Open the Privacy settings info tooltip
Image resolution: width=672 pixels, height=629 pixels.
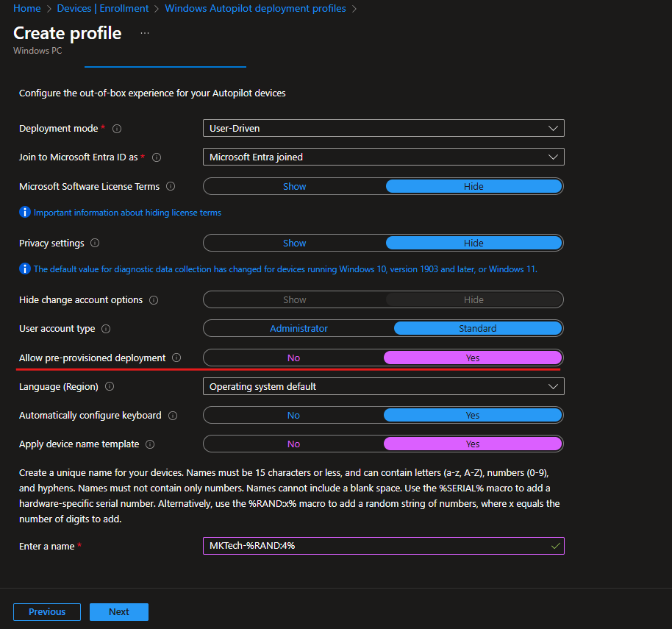[x=94, y=243]
